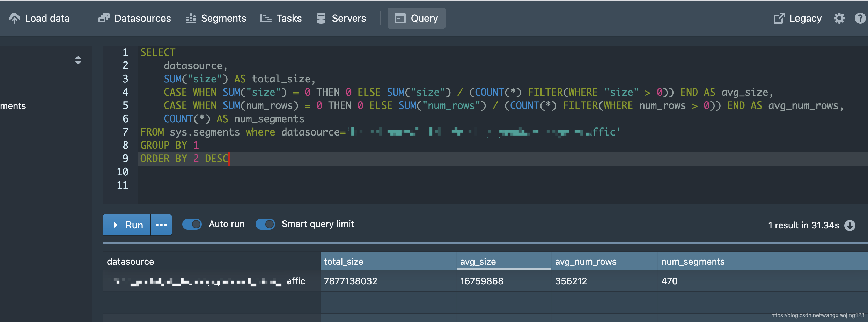Click the Query console icon

click(400, 18)
